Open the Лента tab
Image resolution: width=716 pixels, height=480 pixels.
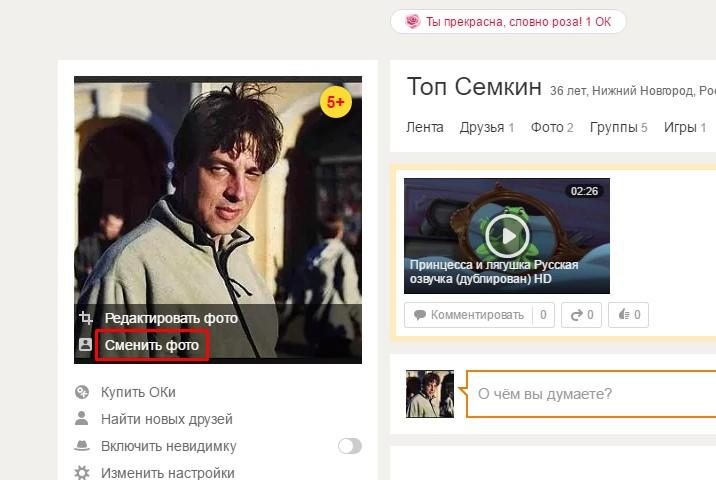(x=425, y=127)
